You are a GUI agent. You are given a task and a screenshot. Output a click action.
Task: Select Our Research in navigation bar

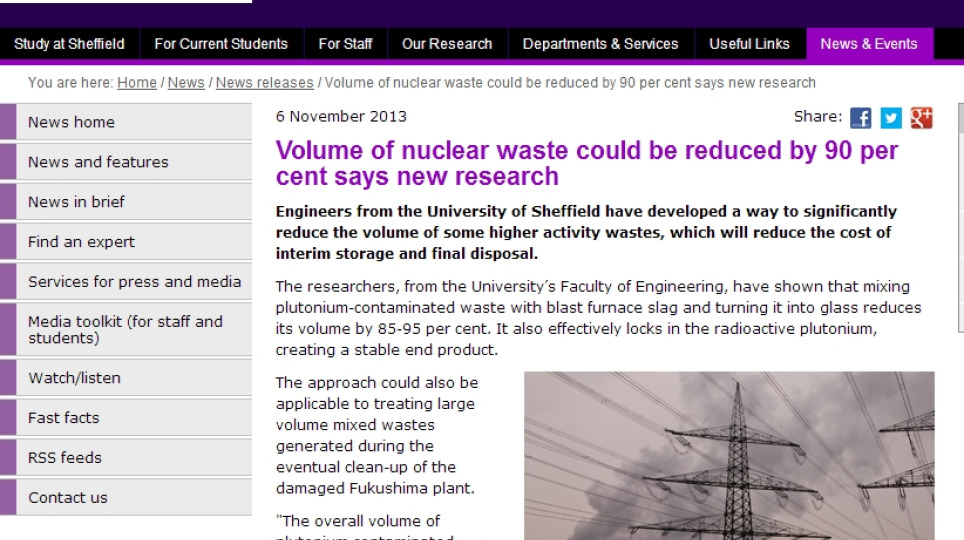point(447,44)
